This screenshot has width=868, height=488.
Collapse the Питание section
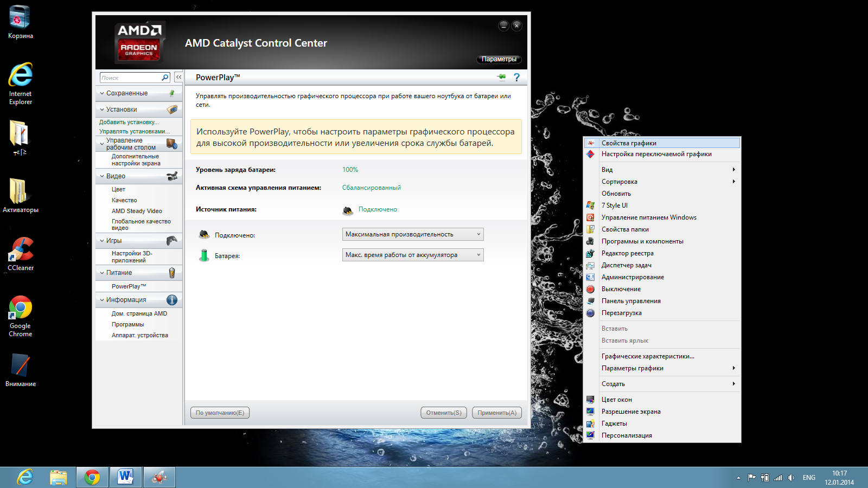[101, 273]
